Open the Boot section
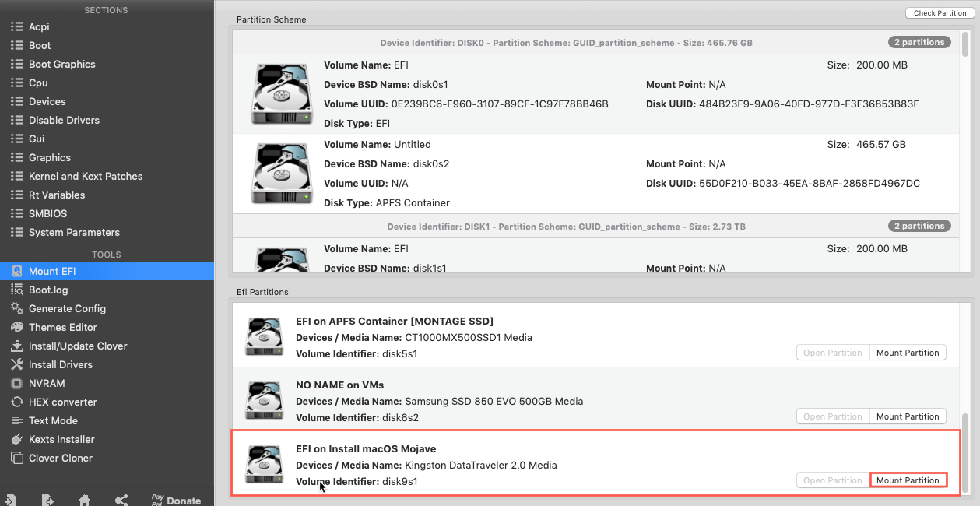The height and width of the screenshot is (506, 980). (107, 45)
